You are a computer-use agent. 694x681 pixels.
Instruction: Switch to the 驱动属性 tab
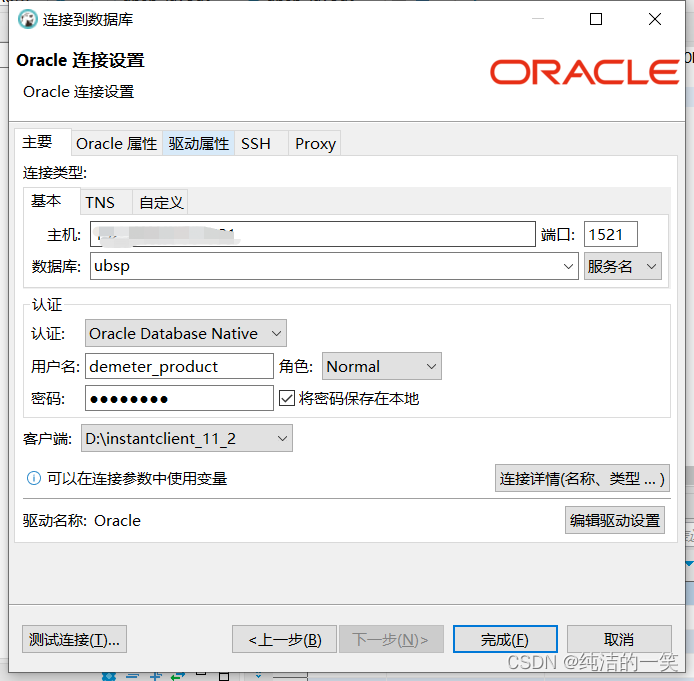(199, 144)
